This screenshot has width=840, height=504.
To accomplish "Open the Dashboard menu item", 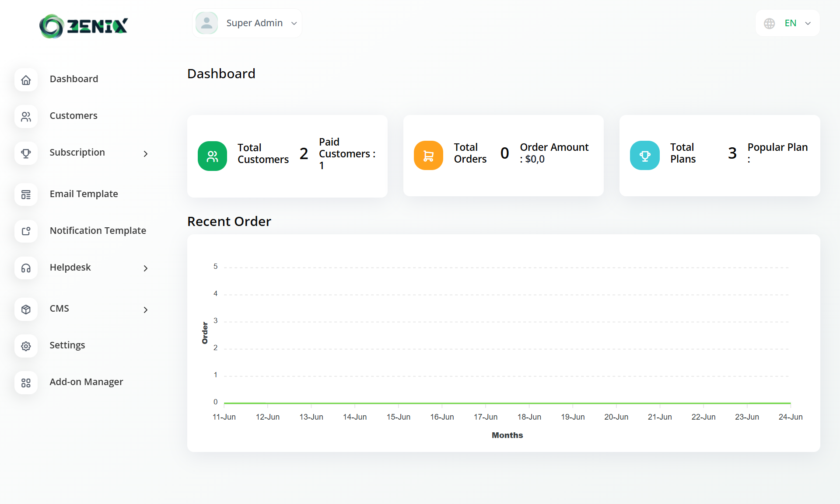I will (74, 79).
